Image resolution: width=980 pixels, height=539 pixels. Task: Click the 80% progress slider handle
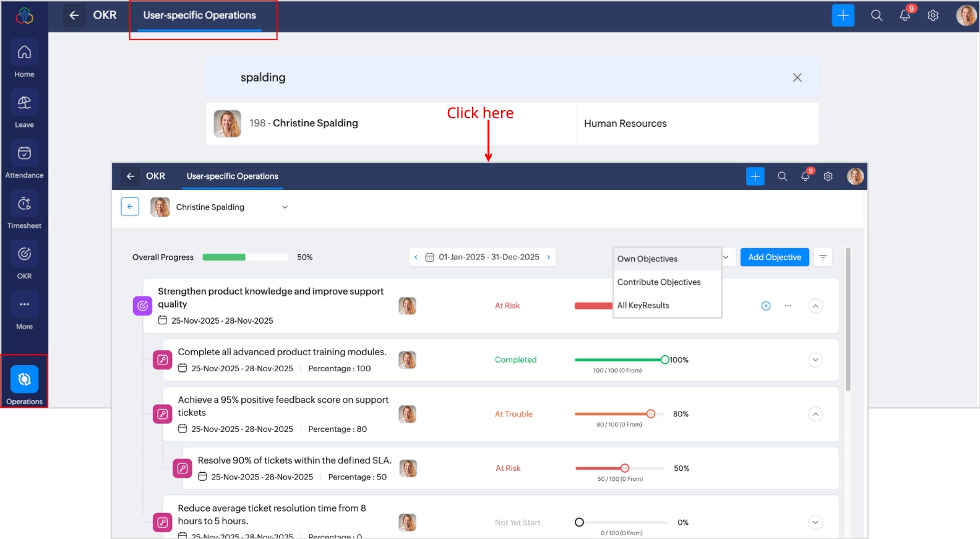tap(650, 414)
